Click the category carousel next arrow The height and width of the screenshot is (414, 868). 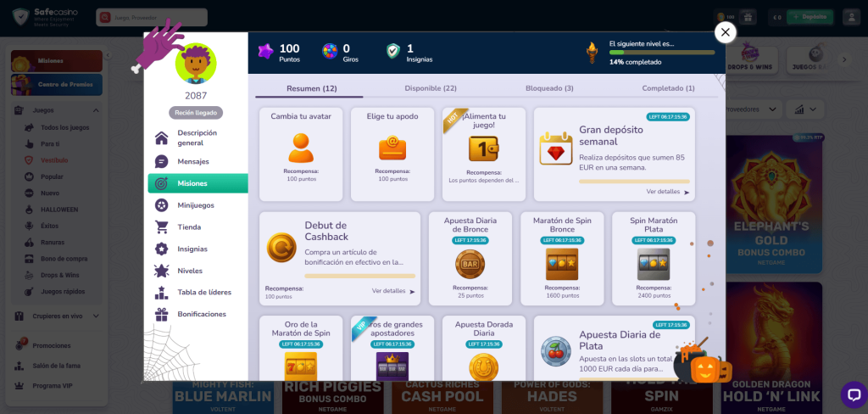click(844, 59)
